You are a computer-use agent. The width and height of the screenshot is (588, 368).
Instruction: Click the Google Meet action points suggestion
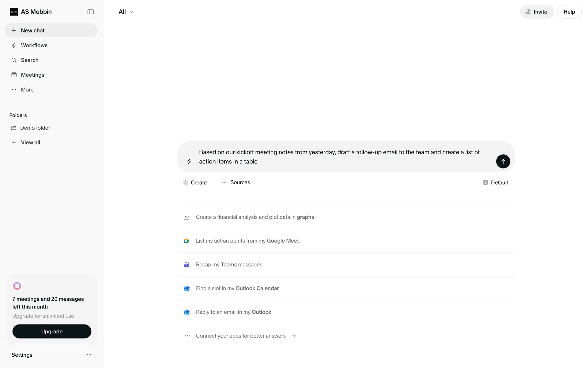click(247, 241)
